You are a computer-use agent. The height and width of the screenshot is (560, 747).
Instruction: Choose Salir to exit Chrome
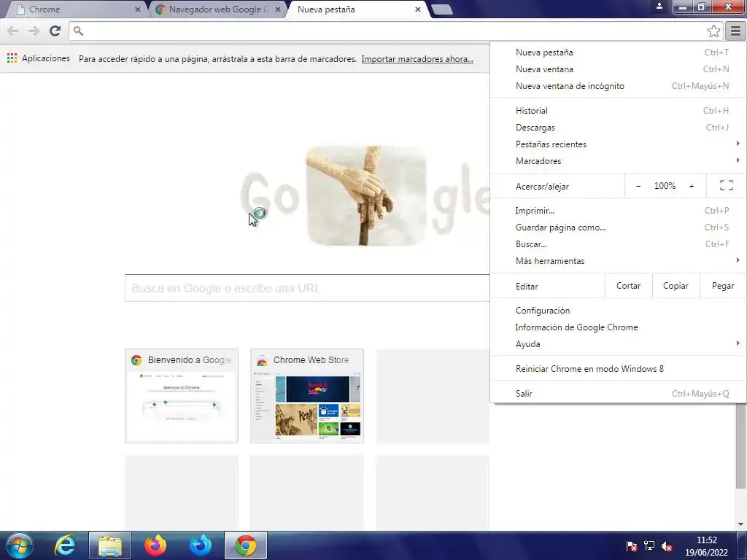coord(618,393)
